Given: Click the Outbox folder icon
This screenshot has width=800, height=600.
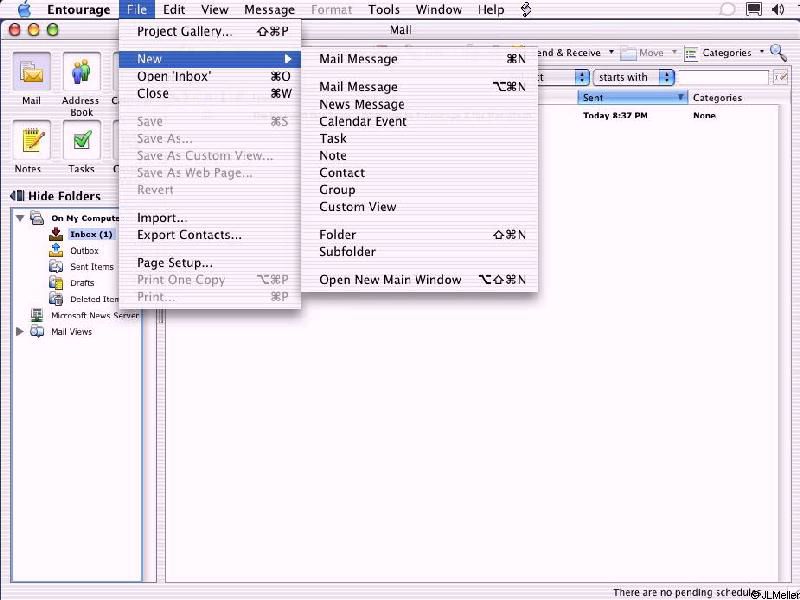Looking at the screenshot, I should pos(56,251).
